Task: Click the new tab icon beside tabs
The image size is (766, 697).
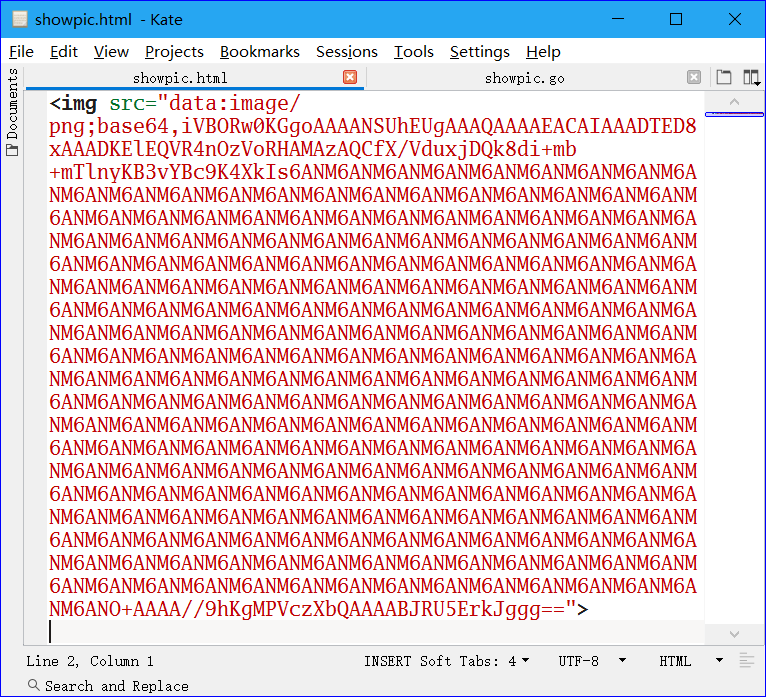Action: (723, 77)
